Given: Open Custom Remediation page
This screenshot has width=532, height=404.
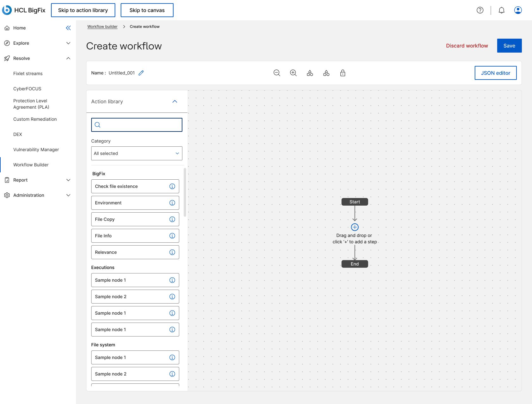Looking at the screenshot, I should [x=35, y=119].
